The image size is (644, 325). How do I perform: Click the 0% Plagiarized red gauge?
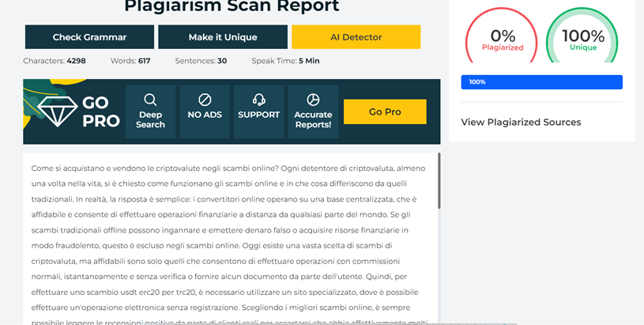(503, 38)
